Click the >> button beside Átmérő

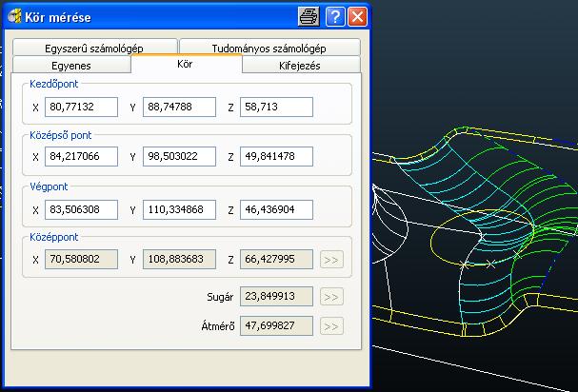click(331, 326)
